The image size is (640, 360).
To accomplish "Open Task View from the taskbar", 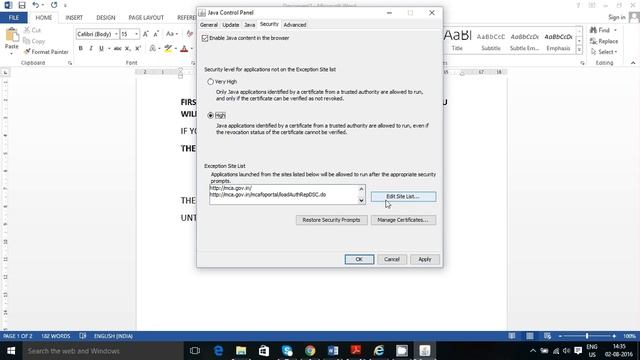I will [195, 351].
